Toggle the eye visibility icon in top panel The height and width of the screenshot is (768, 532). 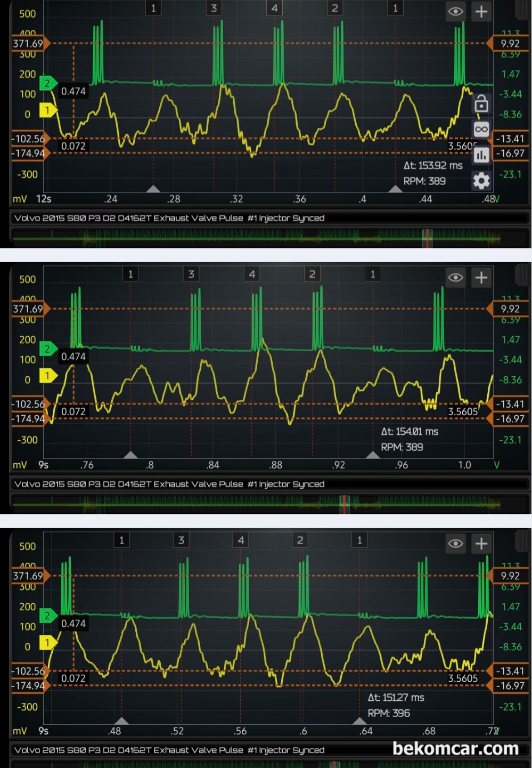pyautogui.click(x=455, y=11)
